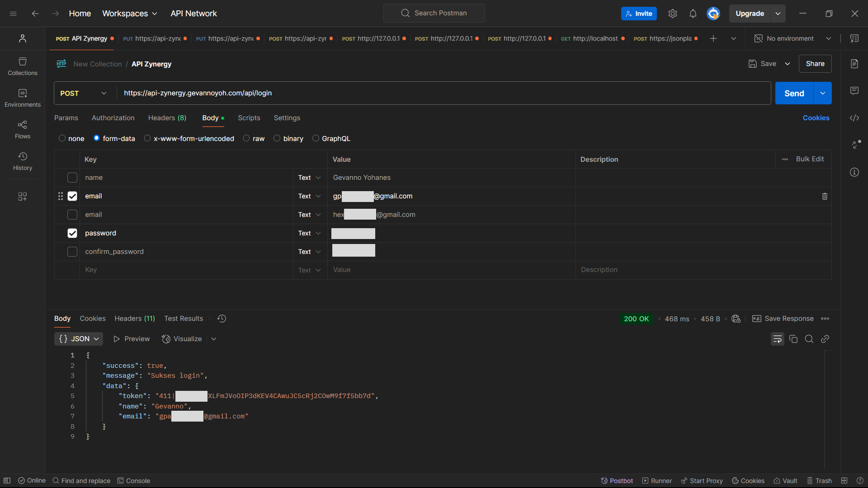Viewport: 868px width, 488px height.
Task: Go back using the left arrow
Action: coord(35,14)
